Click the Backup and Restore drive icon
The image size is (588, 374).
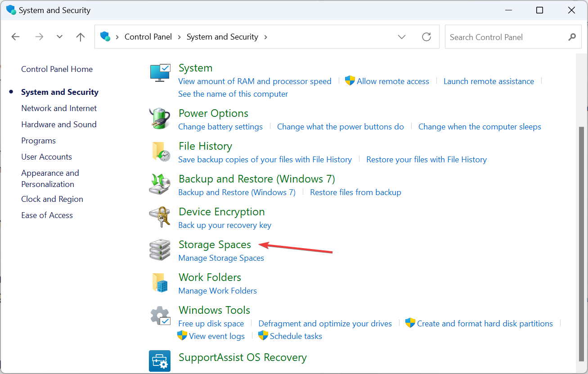160,184
